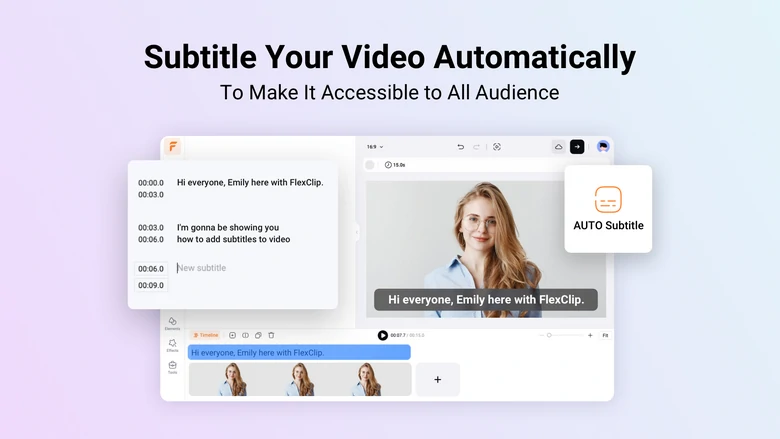Click the Timeline toggle button
Screen dimensions: 780x439
click(205, 335)
